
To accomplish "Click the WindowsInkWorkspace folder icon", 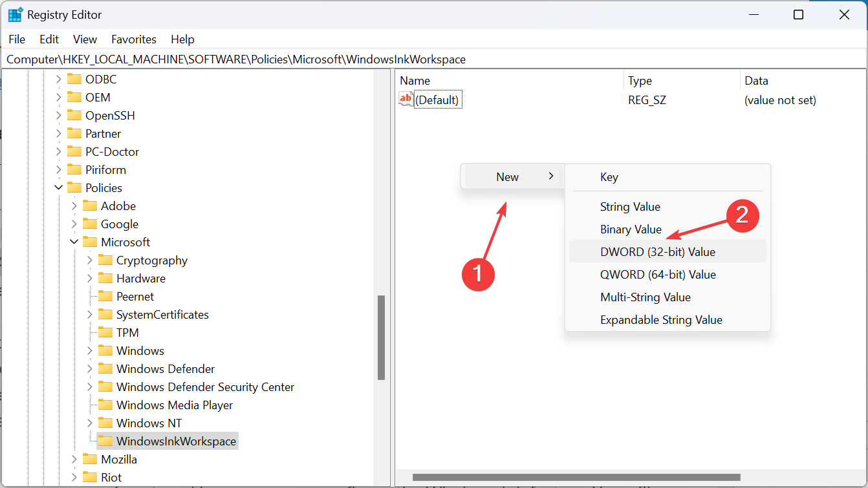I will 105,441.
